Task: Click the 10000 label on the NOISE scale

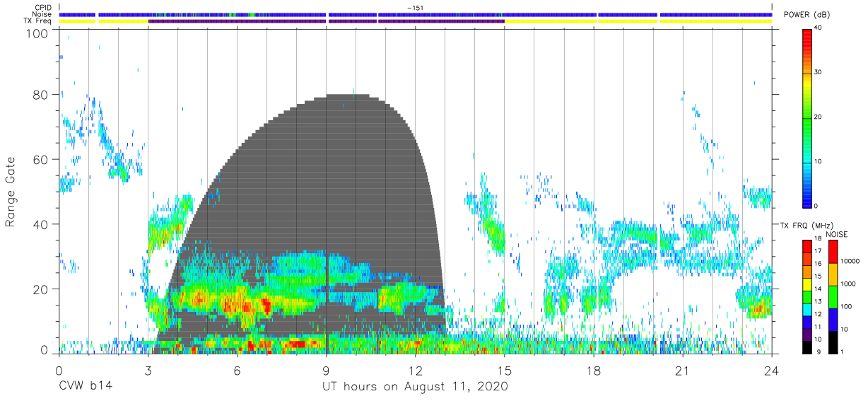Action: tap(850, 261)
